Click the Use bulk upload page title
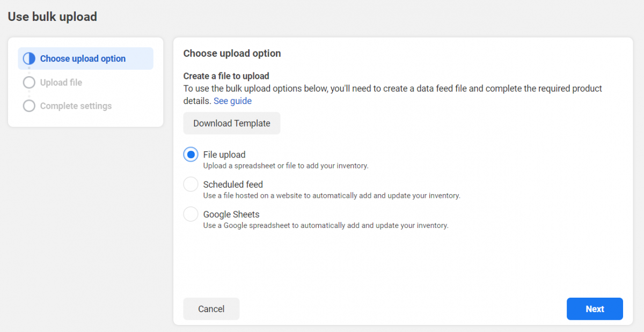The image size is (644, 332). [53, 17]
